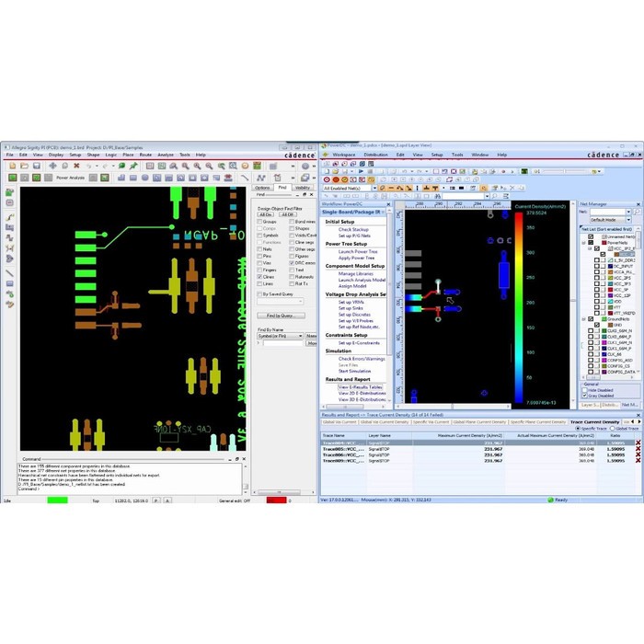Viewport: 644px width, 644px height.
Task: Click the Power Analysis toolbar label
Action: (x=70, y=178)
